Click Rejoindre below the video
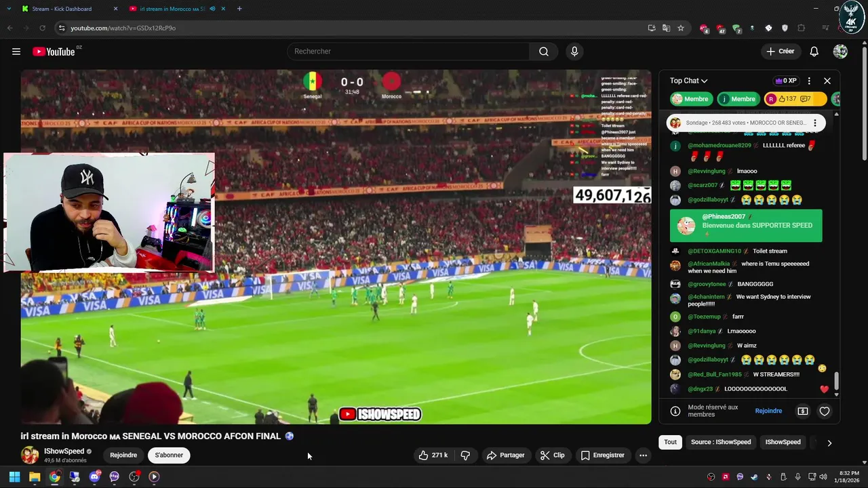This screenshot has height=488, width=868. [x=123, y=455]
